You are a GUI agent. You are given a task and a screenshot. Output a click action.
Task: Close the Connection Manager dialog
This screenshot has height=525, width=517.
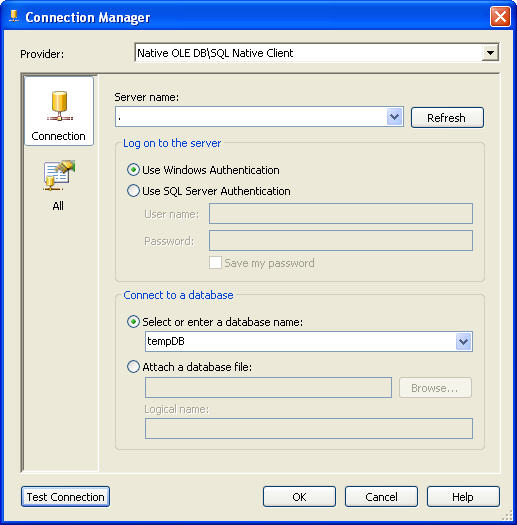pos(500,16)
